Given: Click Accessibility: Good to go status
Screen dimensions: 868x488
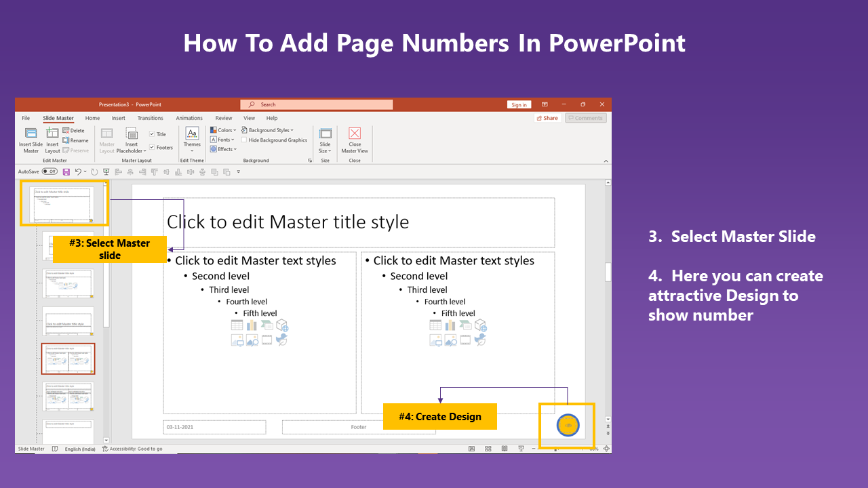Looking at the screenshot, I should (x=132, y=449).
